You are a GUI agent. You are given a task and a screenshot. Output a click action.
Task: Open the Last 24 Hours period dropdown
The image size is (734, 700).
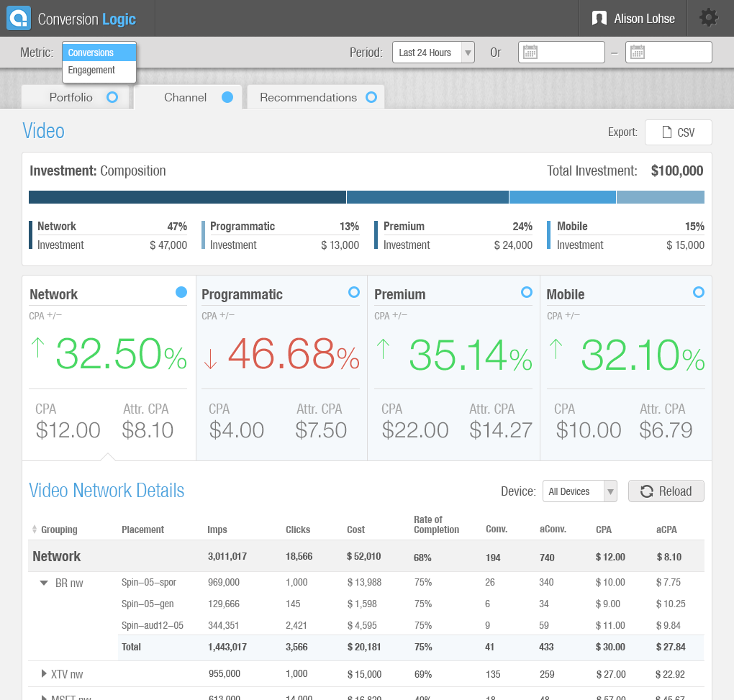pos(433,53)
